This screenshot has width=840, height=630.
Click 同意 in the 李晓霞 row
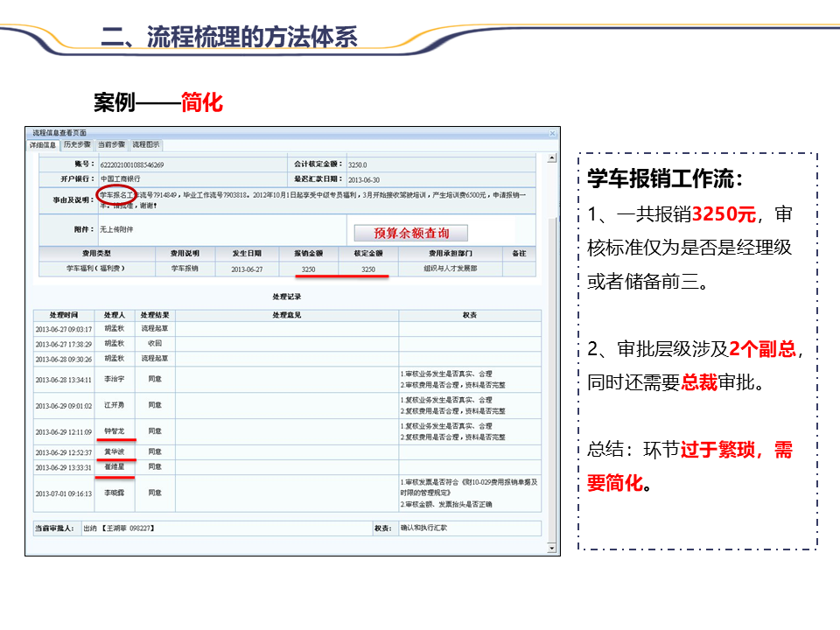(155, 493)
